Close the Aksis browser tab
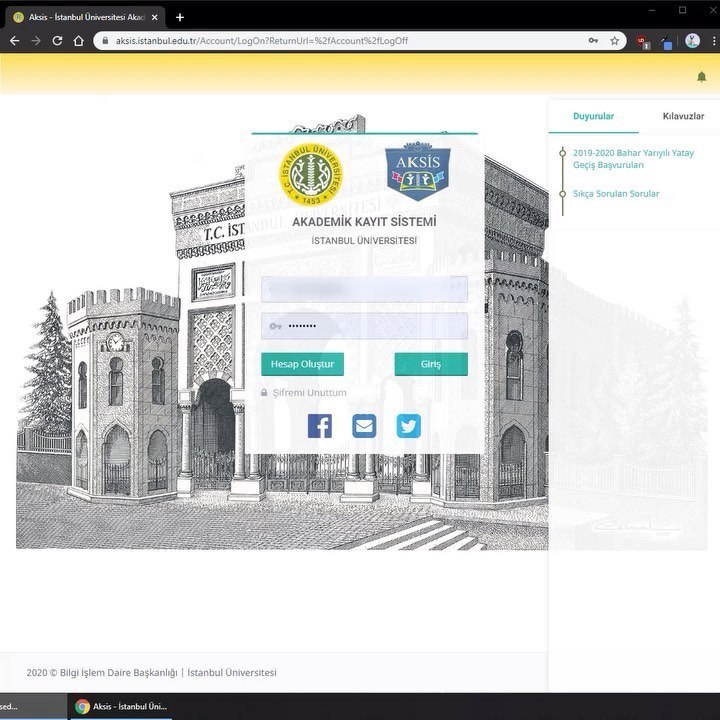 coord(154,17)
